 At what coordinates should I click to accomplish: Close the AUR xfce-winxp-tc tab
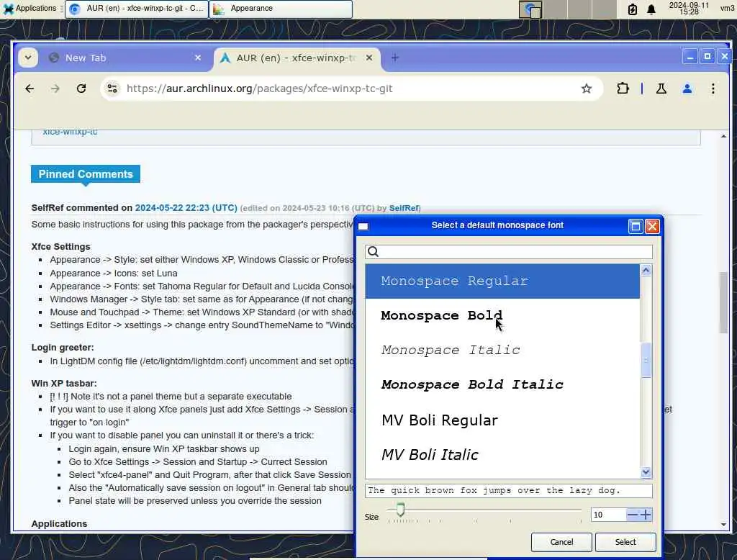coord(369,58)
